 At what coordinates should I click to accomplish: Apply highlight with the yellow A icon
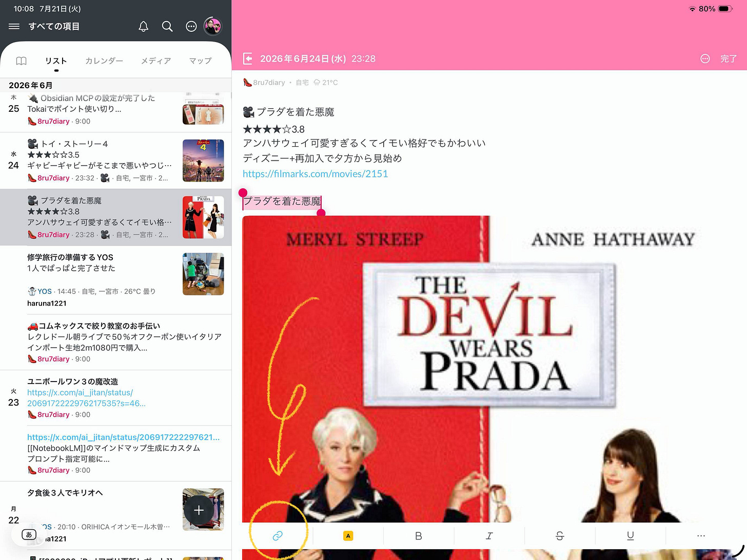(x=348, y=536)
